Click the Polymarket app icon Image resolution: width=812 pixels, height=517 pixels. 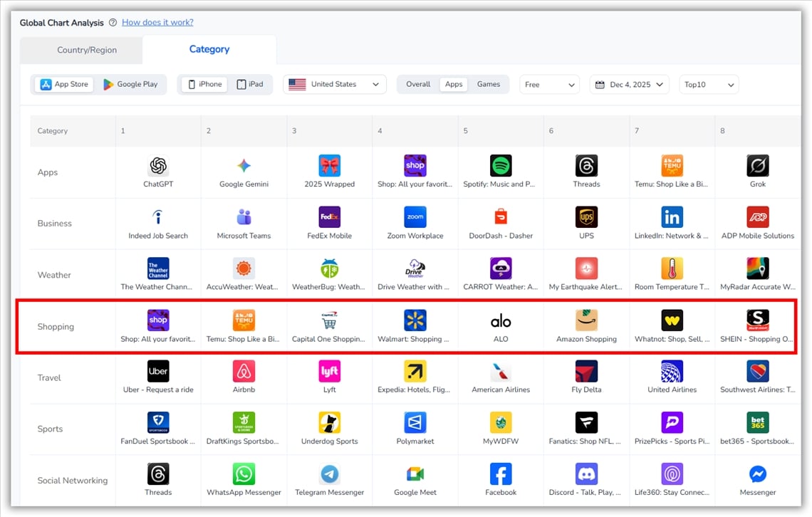415,422
